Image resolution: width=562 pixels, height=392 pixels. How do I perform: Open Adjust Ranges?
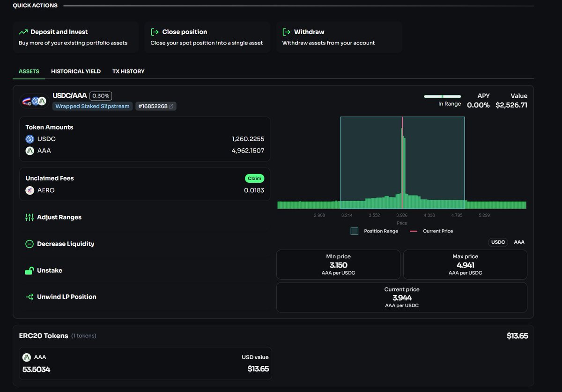click(59, 218)
